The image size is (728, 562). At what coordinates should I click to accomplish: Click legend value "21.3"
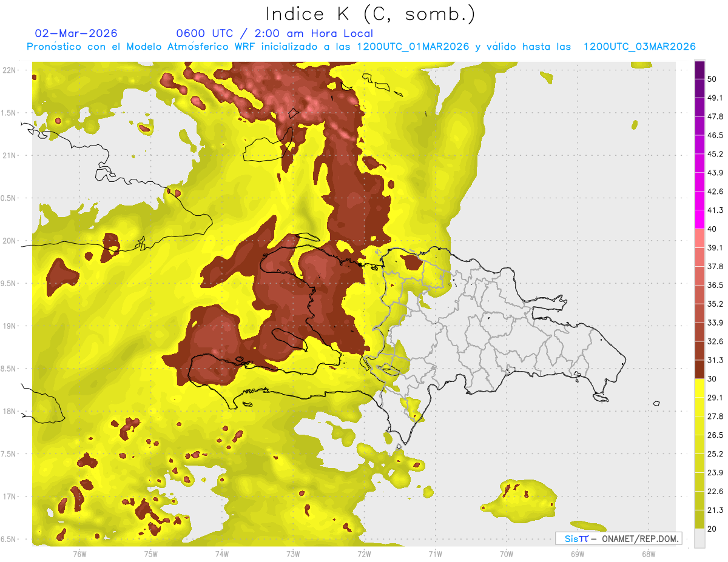715,510
